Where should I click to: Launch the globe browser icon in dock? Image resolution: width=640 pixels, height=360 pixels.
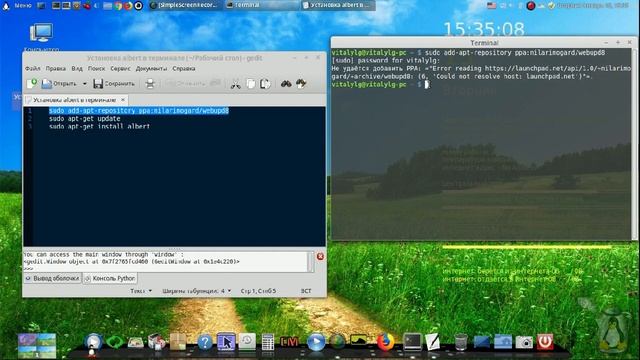(x=337, y=342)
